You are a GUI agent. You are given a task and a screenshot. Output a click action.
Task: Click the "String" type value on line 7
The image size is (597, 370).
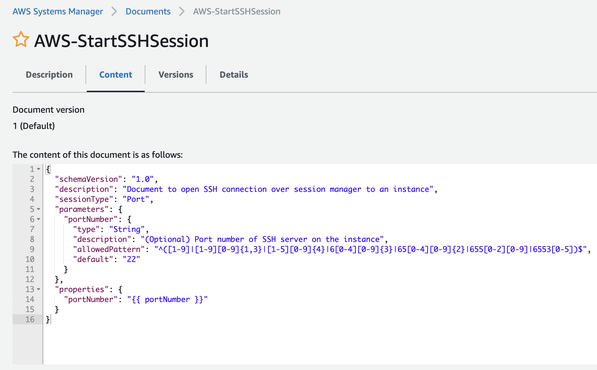coord(127,229)
